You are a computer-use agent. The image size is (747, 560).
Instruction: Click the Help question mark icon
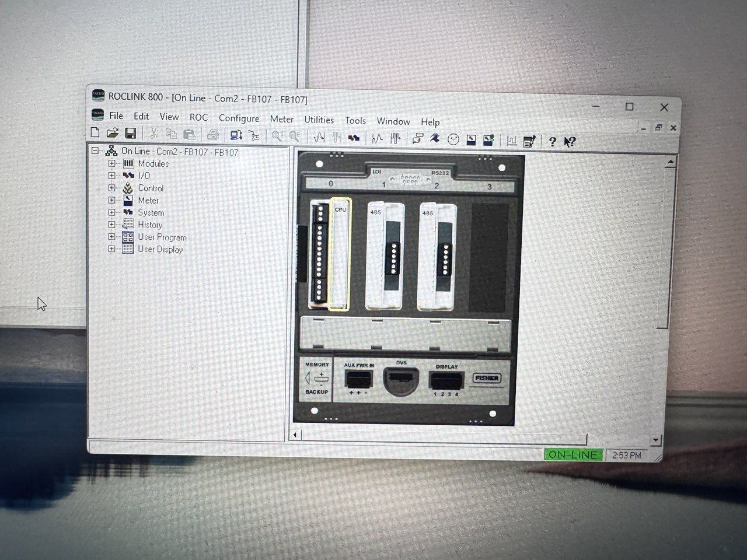(552, 141)
